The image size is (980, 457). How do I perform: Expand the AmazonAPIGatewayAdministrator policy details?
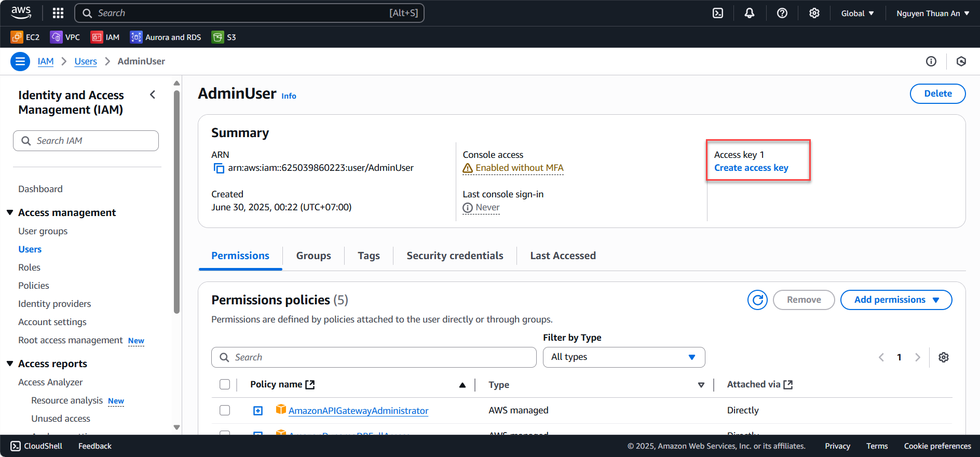pyautogui.click(x=258, y=411)
